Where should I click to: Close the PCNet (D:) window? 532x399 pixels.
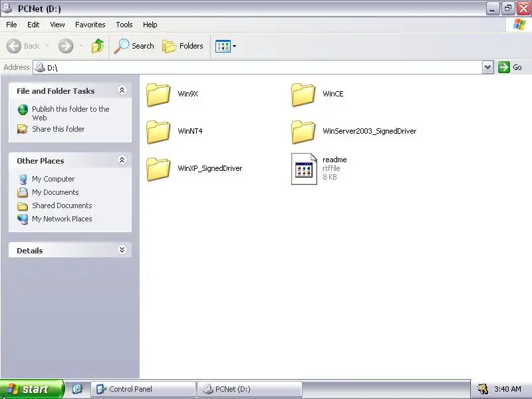pos(523,9)
